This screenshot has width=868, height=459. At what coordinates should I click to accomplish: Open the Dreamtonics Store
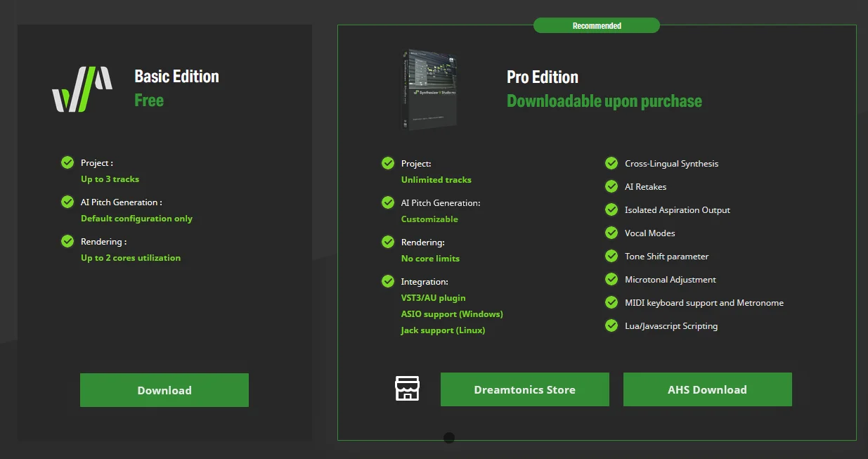point(525,389)
